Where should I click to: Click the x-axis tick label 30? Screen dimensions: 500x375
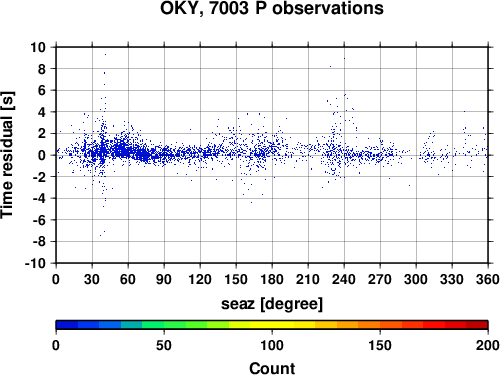pyautogui.click(x=92, y=279)
